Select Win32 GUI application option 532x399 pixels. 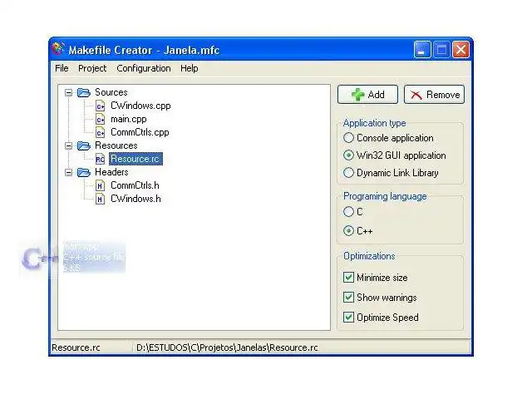click(x=348, y=155)
